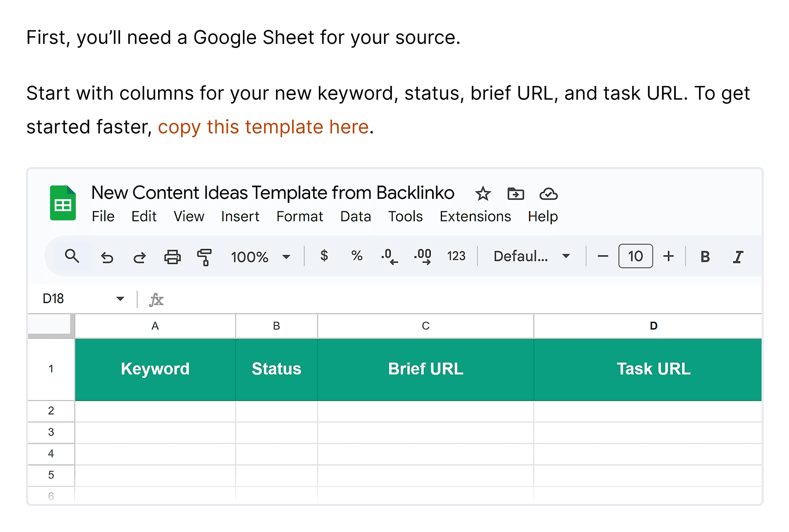Open the Default font dropdown
Screen dimensions: 789x532
click(531, 256)
